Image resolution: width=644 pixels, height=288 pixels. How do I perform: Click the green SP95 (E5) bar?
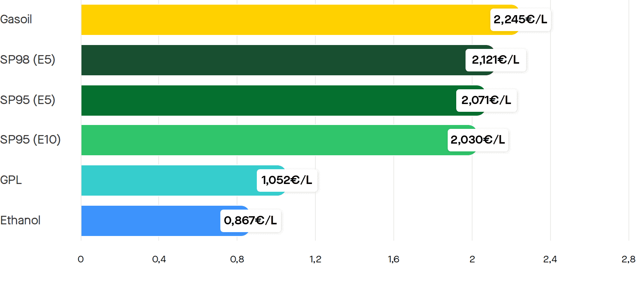pyautogui.click(x=283, y=101)
